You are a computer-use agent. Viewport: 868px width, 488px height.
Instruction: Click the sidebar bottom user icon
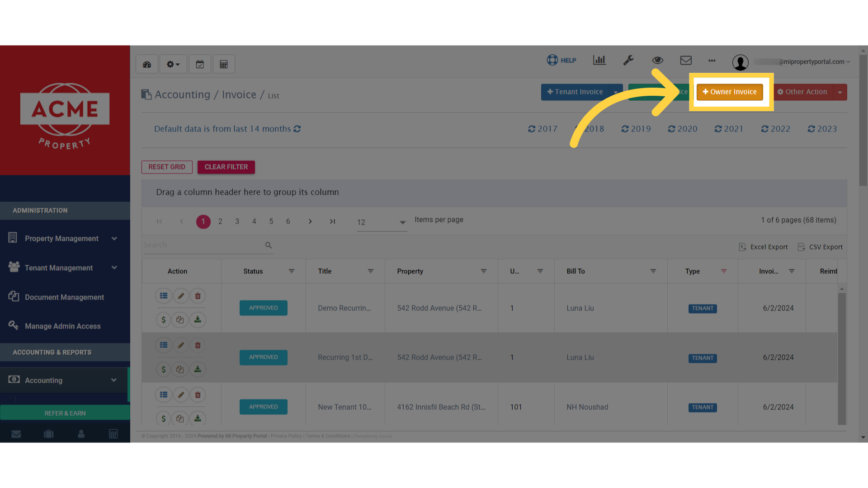tap(81, 434)
